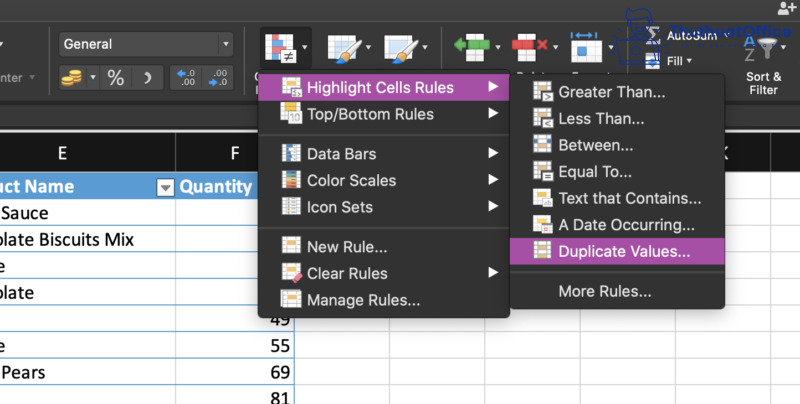Select Greater Than... rule
This screenshot has width=800, height=404.
pos(617,92)
